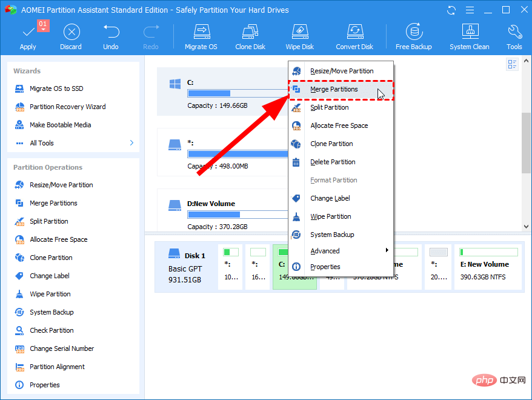Viewport: 532px width, 400px height.
Task: Open the Tools toolbar icon
Action: (x=514, y=33)
